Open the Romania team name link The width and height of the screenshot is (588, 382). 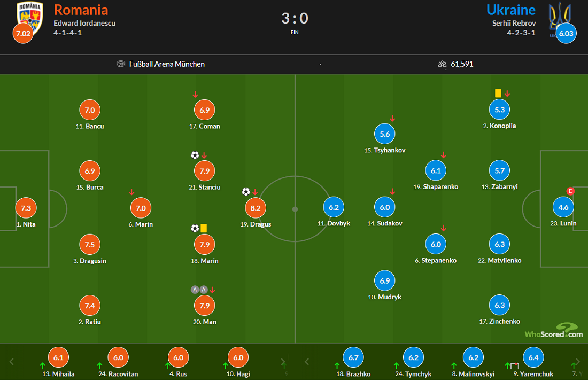81,10
